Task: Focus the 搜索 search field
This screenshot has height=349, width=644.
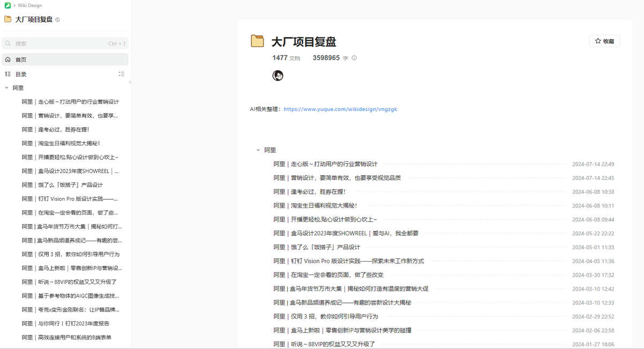Action: (65, 43)
